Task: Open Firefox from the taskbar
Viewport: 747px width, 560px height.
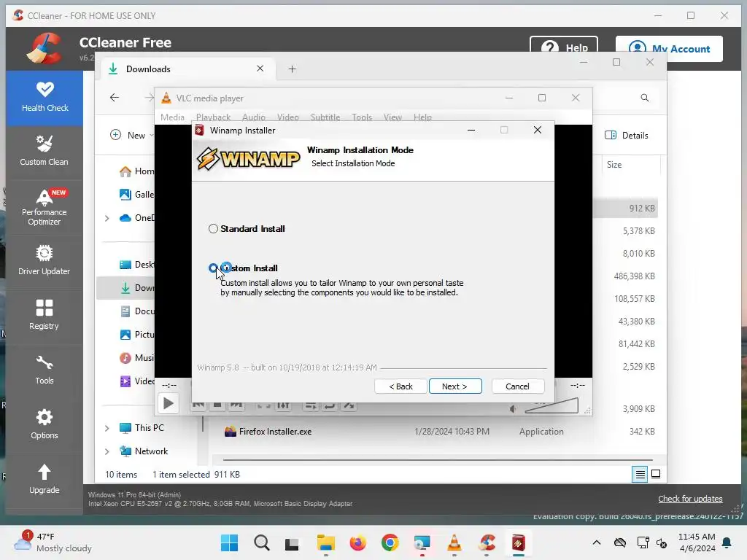Action: [357, 542]
